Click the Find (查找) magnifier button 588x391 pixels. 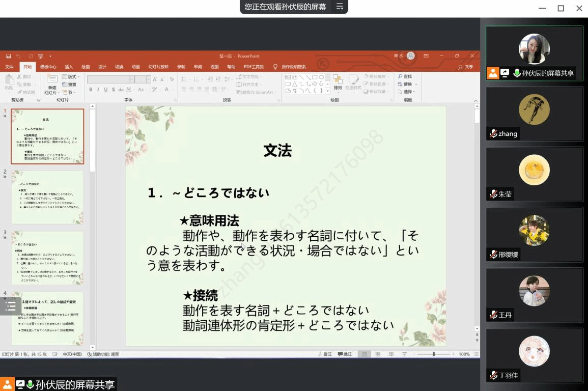click(x=405, y=77)
